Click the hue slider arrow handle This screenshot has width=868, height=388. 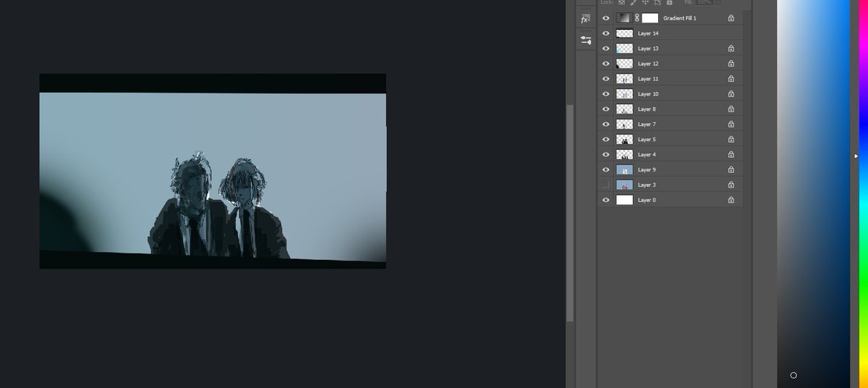(x=856, y=156)
